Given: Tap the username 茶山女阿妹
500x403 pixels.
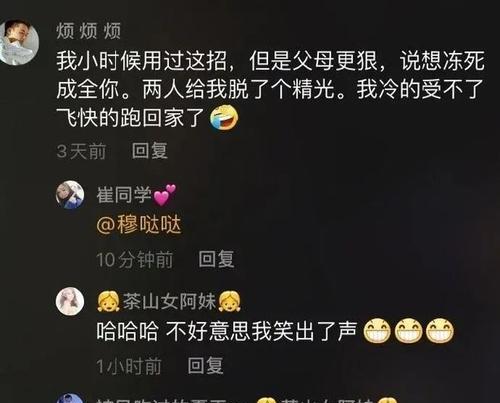Looking at the screenshot, I should pos(169,302).
